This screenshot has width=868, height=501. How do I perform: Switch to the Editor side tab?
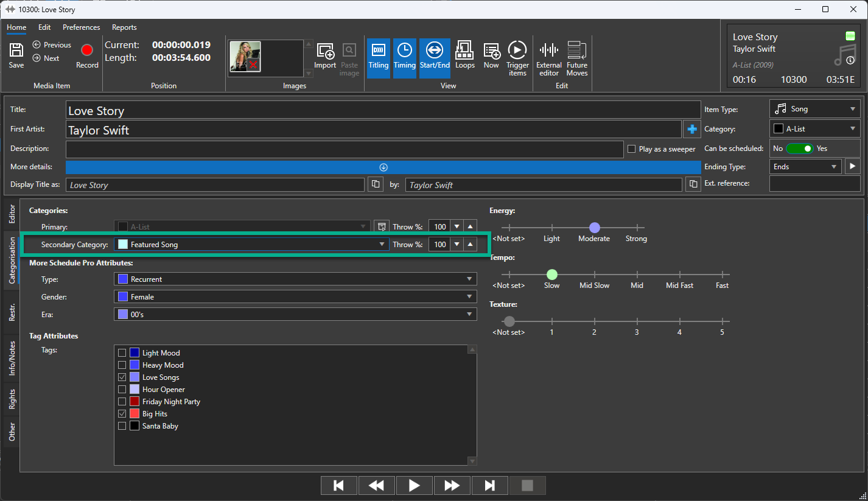point(12,215)
